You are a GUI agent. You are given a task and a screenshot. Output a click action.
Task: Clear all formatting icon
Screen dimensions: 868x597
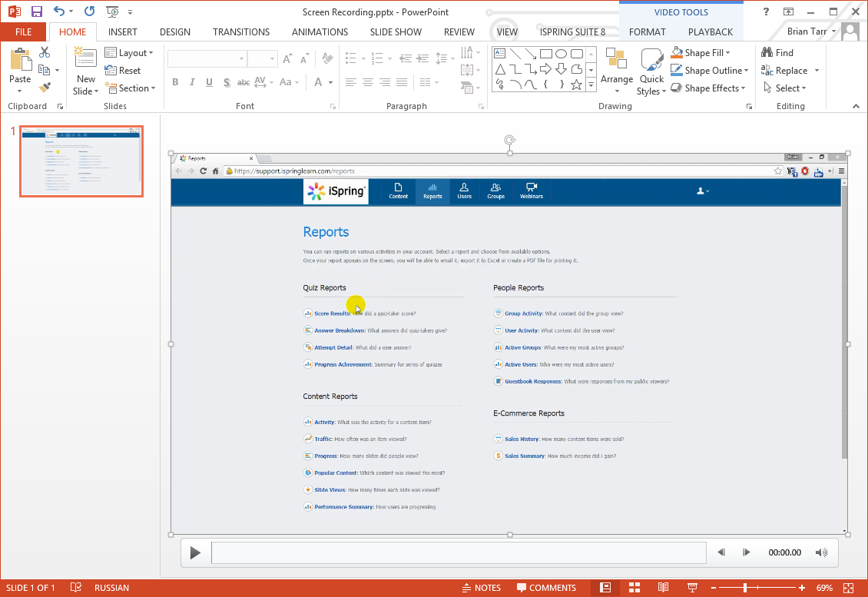tap(328, 58)
